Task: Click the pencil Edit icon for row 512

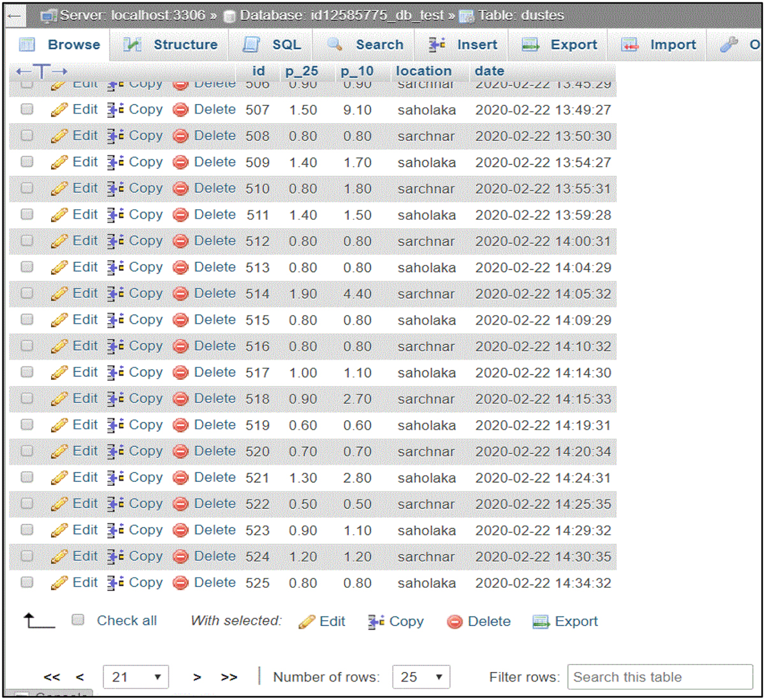Action: 59,242
